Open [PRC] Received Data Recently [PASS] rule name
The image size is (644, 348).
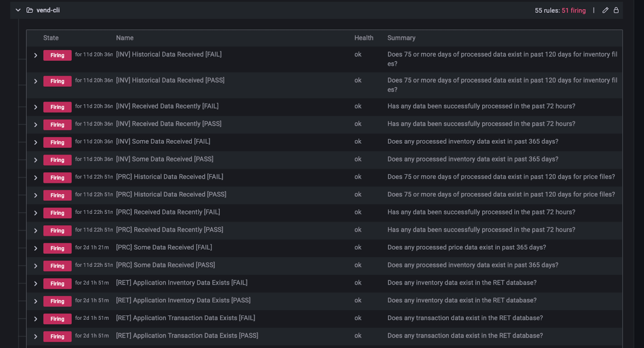click(x=170, y=230)
